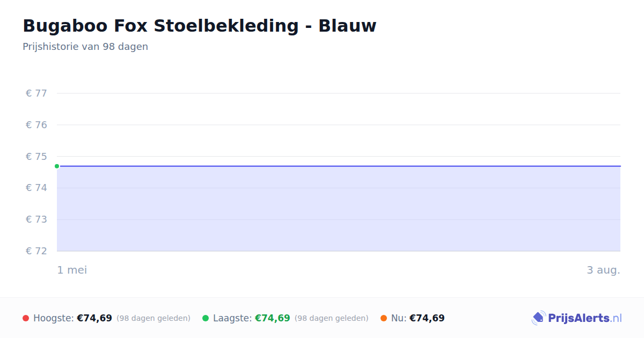Click the Bugaboo Fox Stoelbekleding title

click(x=200, y=25)
